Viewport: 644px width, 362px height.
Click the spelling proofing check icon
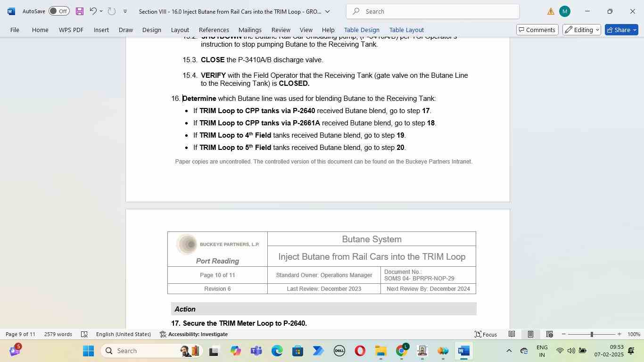pyautogui.click(x=84, y=334)
